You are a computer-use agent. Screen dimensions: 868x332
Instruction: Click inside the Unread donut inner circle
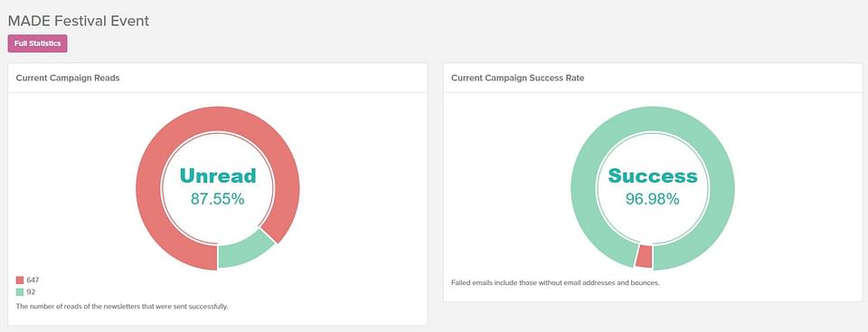coord(218,222)
